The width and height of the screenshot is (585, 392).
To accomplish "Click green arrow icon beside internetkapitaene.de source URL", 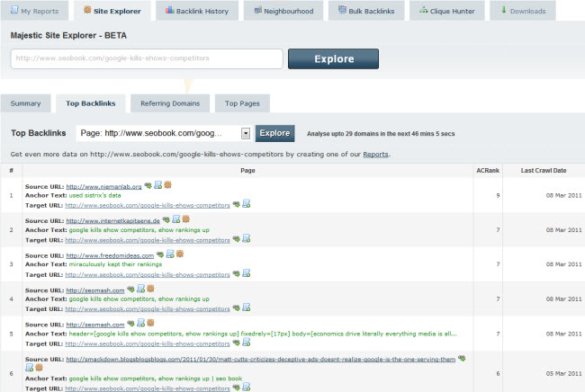I will pyautogui.click(x=166, y=220).
